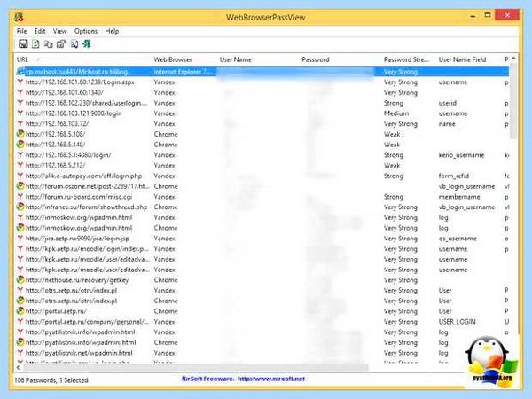Click the green Exit toolbar icon
The height and width of the screenshot is (399, 532).
point(87,43)
